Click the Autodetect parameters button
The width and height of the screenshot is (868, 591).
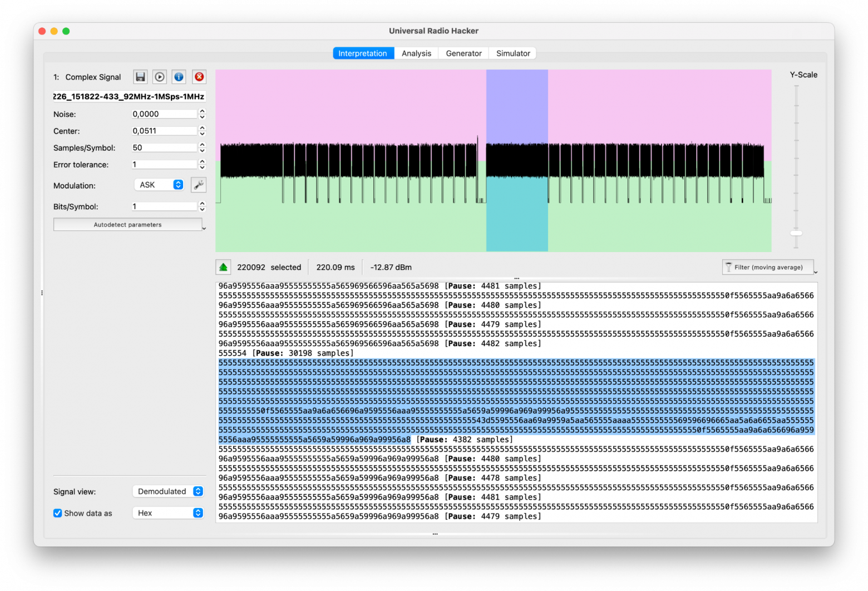pos(127,225)
